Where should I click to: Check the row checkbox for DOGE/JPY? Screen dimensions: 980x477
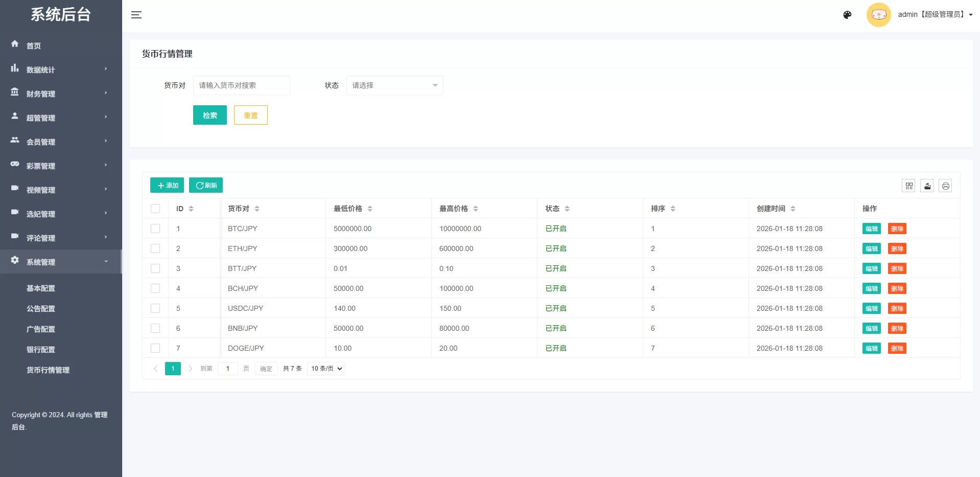click(x=155, y=348)
